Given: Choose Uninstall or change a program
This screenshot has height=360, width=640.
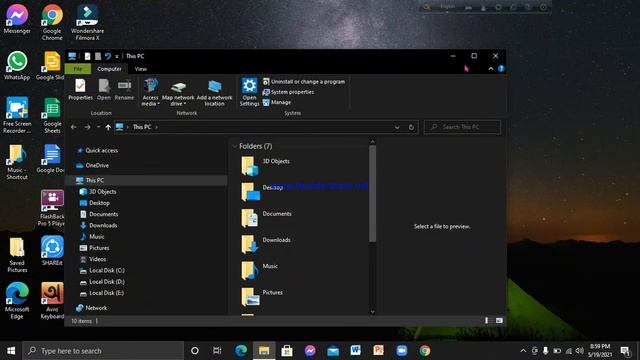Looking at the screenshot, I should 304,82.
